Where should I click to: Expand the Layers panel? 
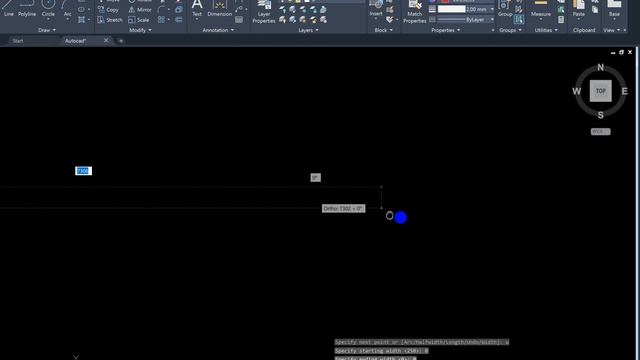308,30
